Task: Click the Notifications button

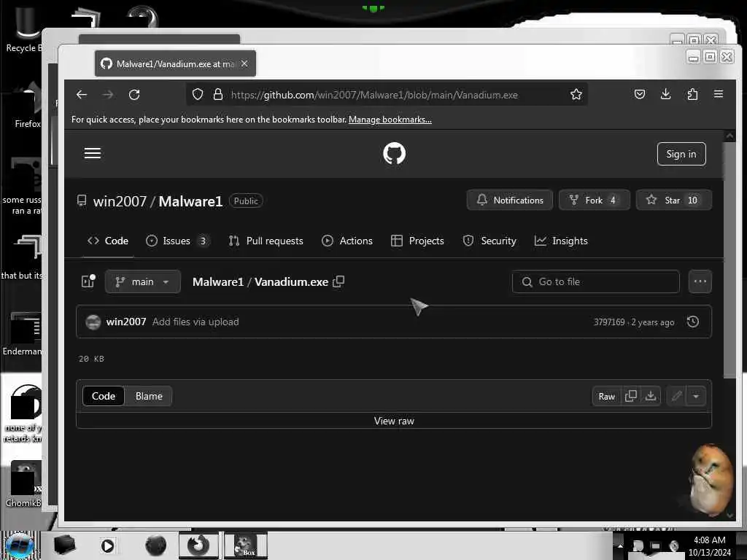Action: click(510, 200)
